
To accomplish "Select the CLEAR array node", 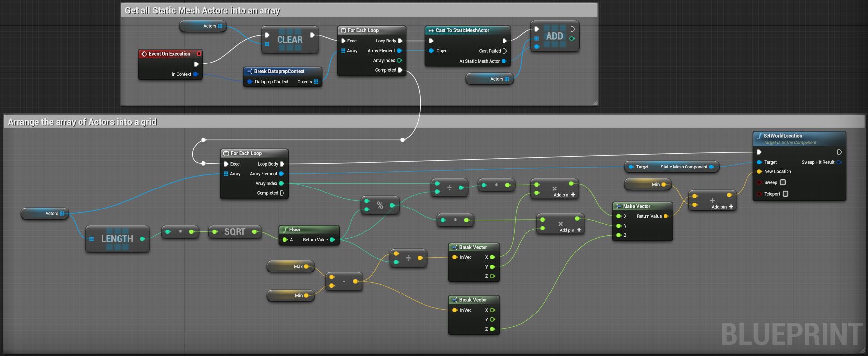I will 290,40.
